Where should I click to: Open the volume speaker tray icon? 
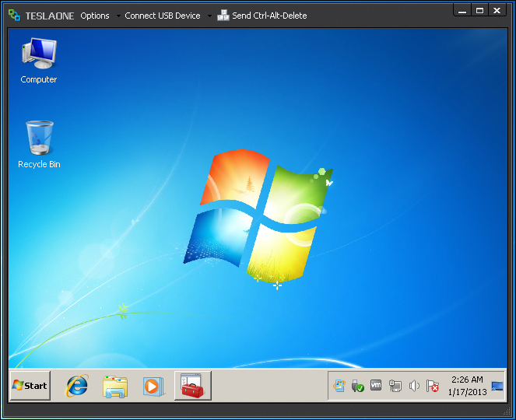tap(414, 386)
